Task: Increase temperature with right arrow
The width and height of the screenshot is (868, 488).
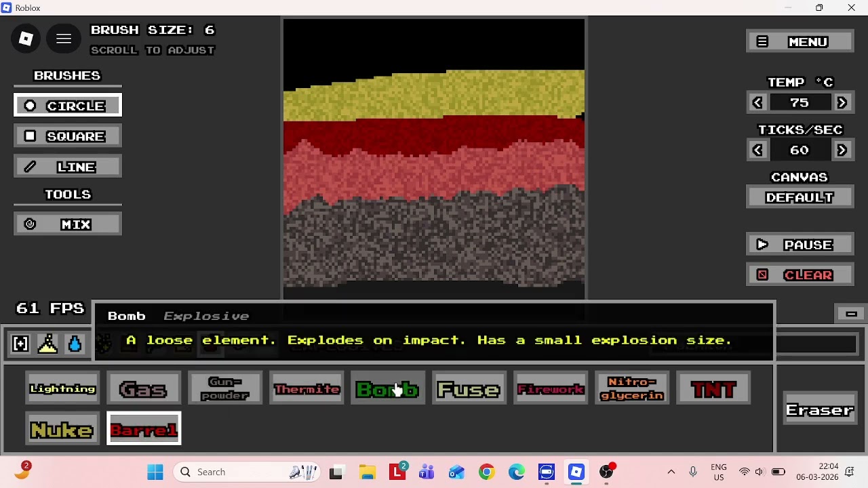Action: [842, 102]
